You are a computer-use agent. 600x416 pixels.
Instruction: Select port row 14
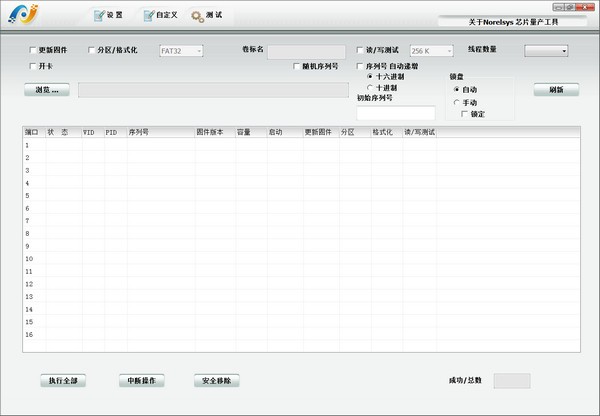(x=302, y=309)
